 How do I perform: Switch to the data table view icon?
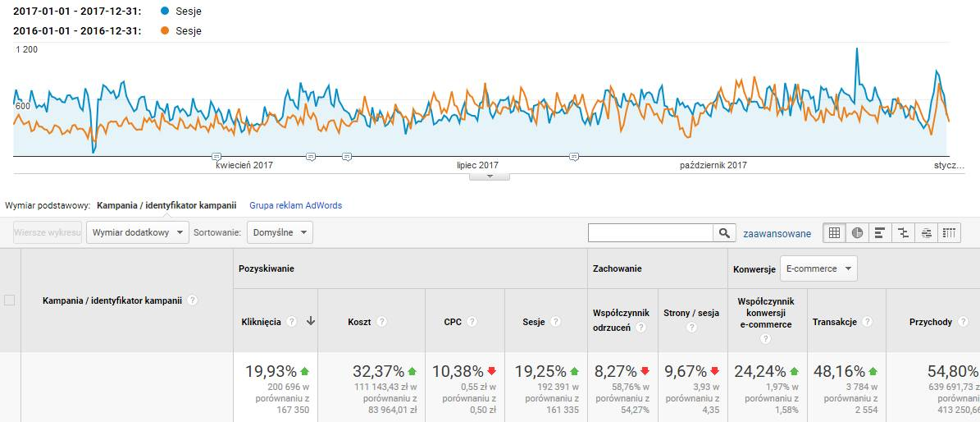click(834, 233)
